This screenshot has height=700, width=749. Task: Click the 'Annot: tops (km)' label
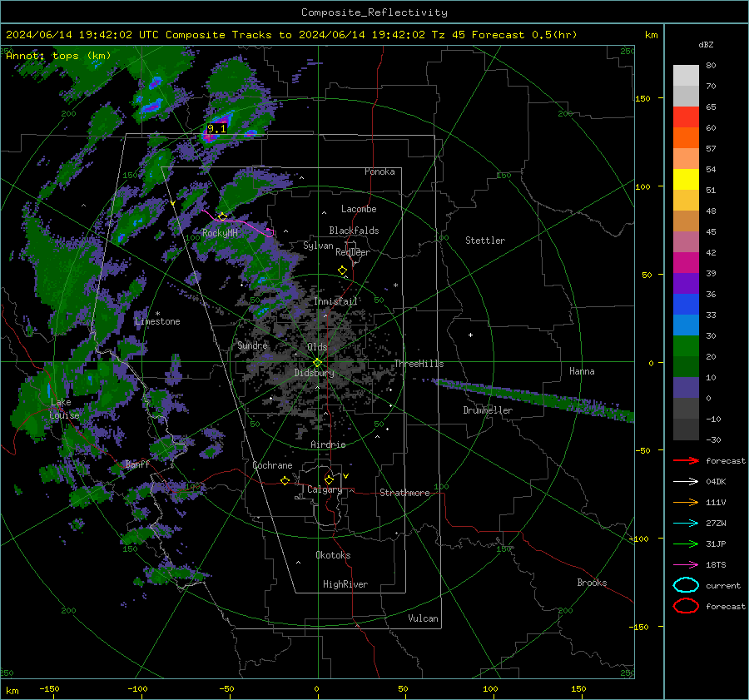tap(58, 56)
